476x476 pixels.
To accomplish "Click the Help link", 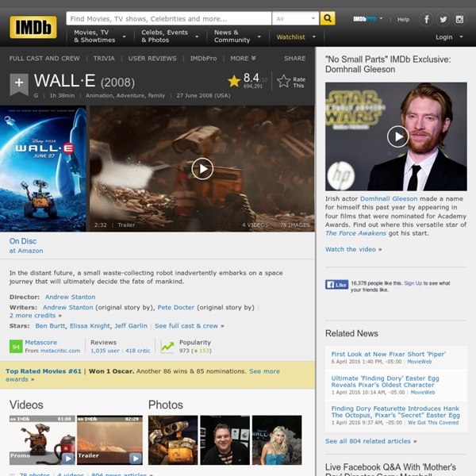I will coord(403,19).
